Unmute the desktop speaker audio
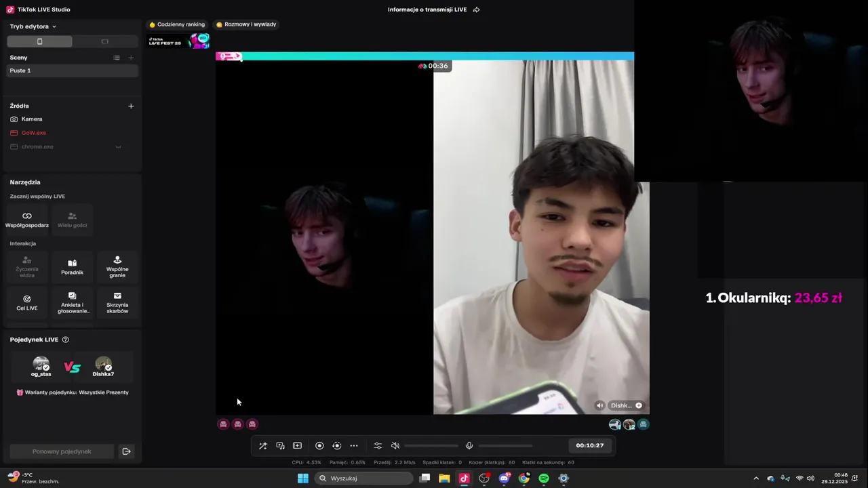The width and height of the screenshot is (868, 488). tap(395, 445)
